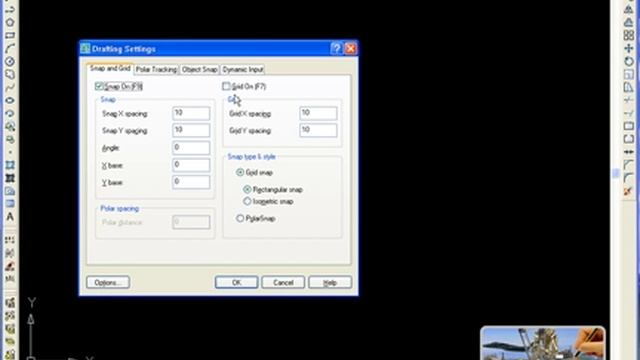Select the Ellipse draw tool
The height and width of the screenshot is (360, 640).
pyautogui.click(x=10, y=100)
